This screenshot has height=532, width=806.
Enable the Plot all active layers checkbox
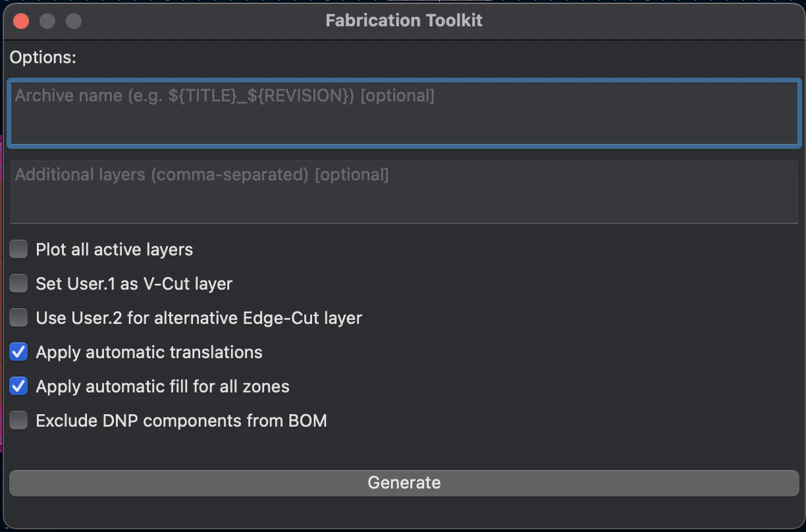(x=18, y=250)
